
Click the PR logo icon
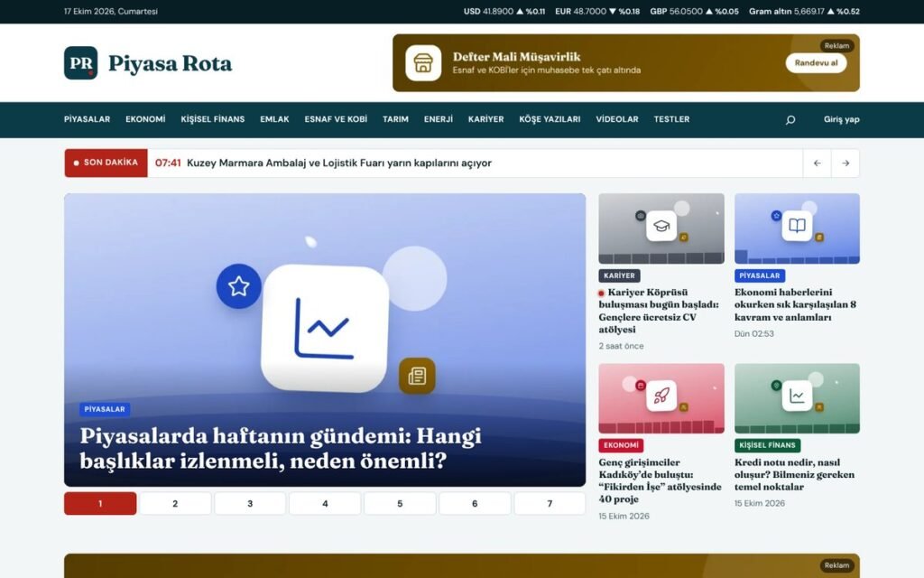click(80, 63)
